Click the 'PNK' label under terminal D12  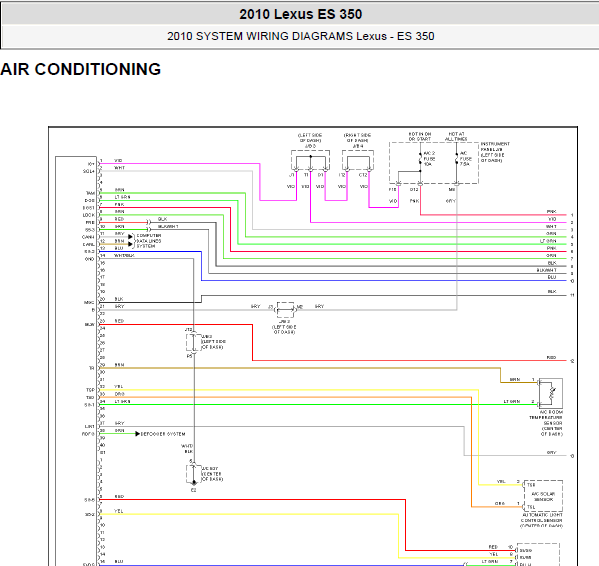click(414, 201)
